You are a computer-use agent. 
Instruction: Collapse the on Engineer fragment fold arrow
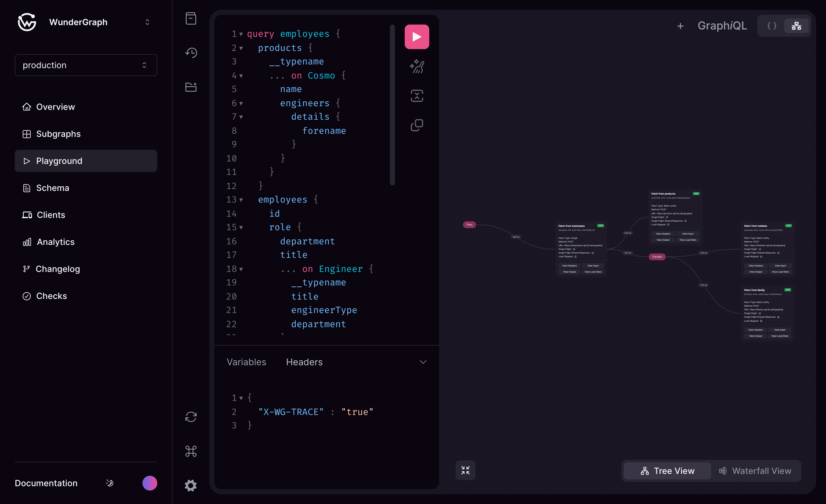[x=241, y=269]
